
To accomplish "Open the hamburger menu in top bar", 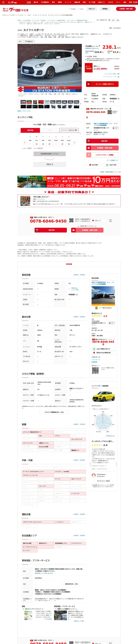I will click(3, 2).
